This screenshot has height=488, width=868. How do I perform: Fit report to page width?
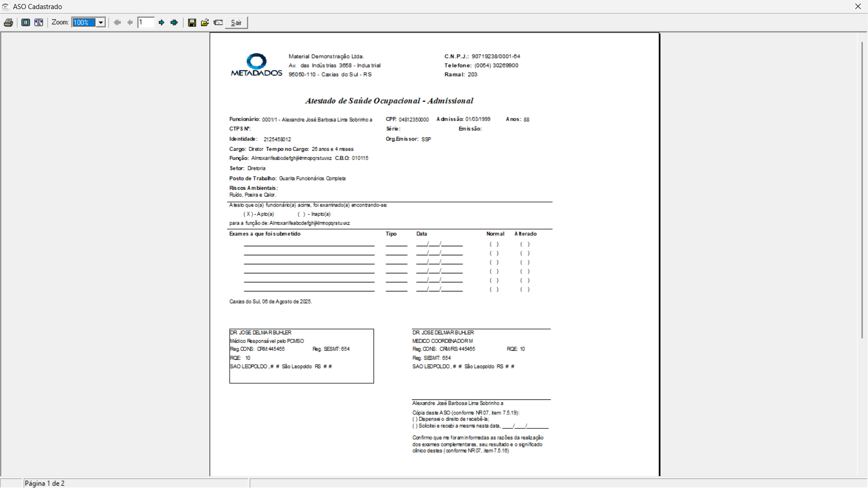tap(39, 23)
